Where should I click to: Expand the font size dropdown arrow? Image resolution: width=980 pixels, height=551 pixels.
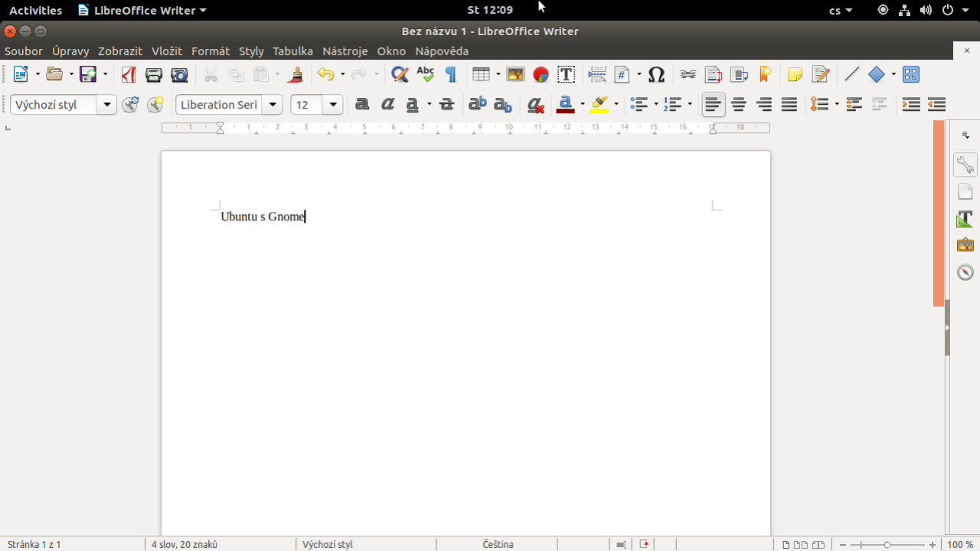pyautogui.click(x=333, y=105)
